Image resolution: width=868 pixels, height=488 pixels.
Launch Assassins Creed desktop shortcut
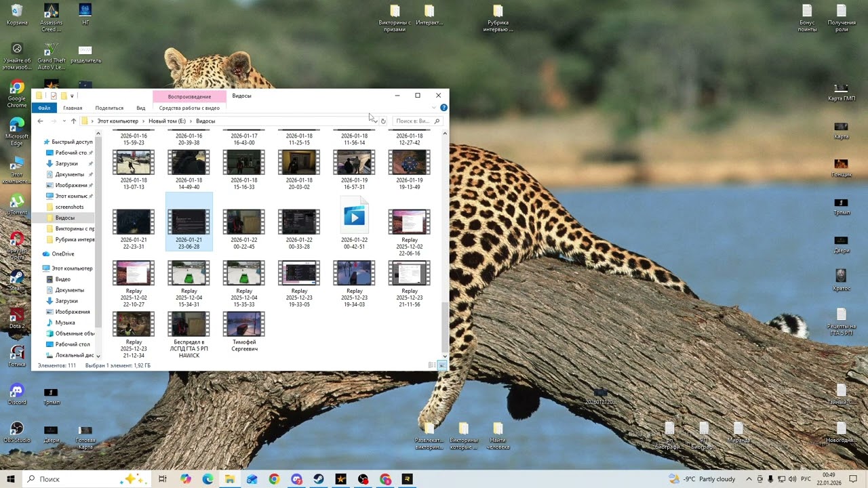point(51,18)
